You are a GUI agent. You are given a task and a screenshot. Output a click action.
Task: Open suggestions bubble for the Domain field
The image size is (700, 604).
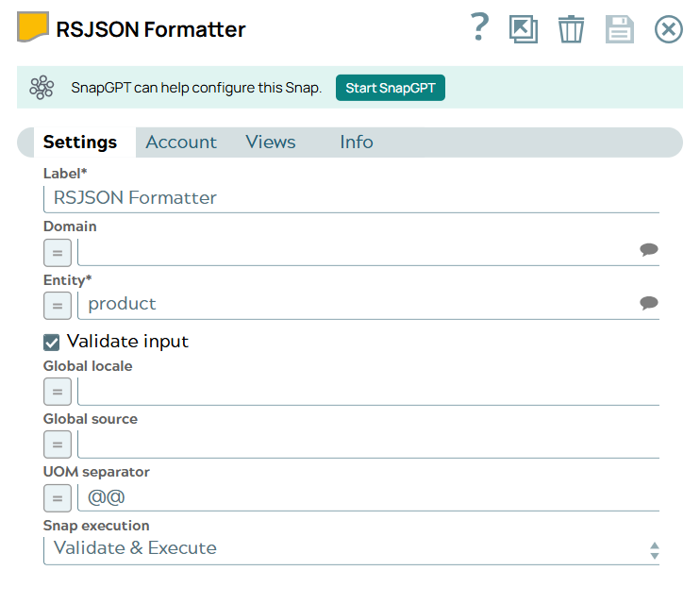648,250
